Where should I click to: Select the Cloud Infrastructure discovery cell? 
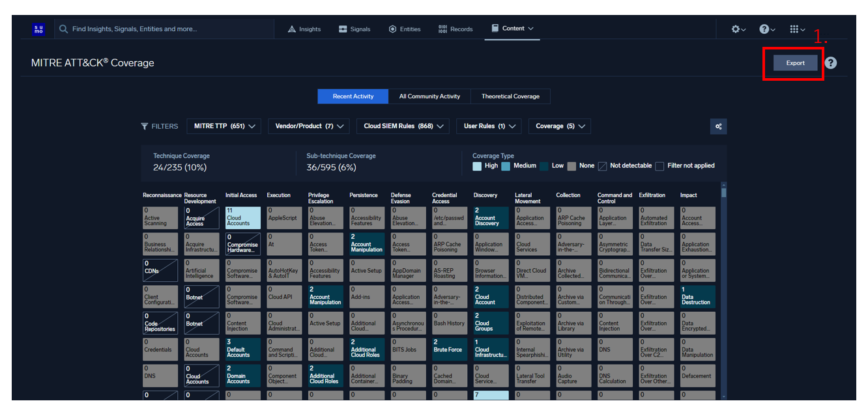coord(491,349)
